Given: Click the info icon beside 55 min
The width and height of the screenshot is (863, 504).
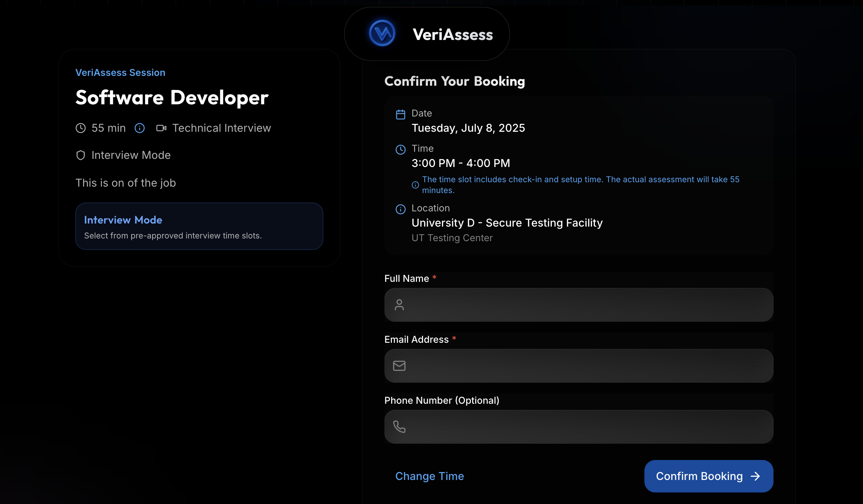Looking at the screenshot, I should pyautogui.click(x=139, y=128).
